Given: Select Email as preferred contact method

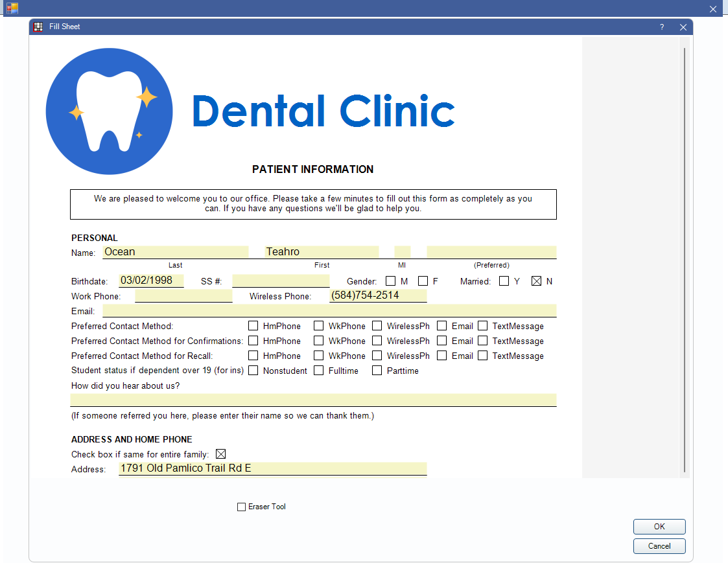Looking at the screenshot, I should pos(442,325).
